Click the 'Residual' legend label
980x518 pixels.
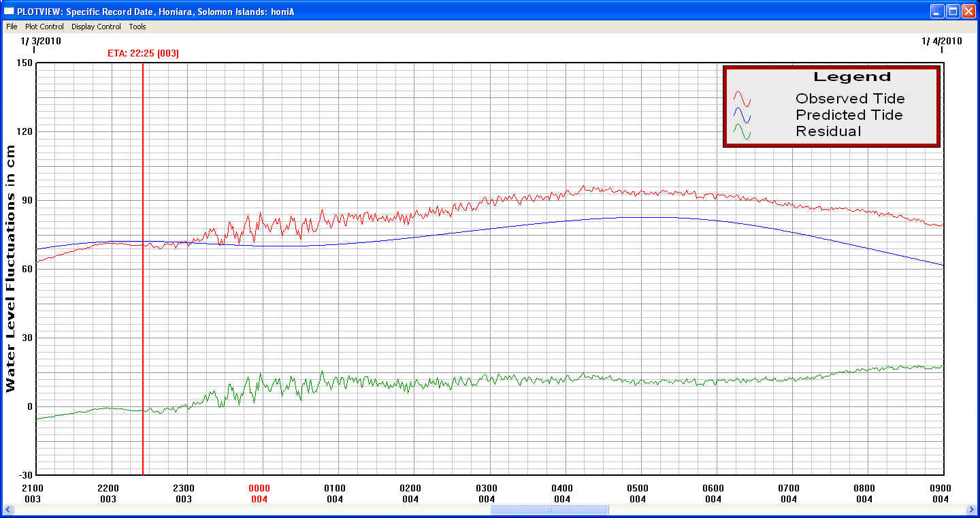click(x=828, y=131)
